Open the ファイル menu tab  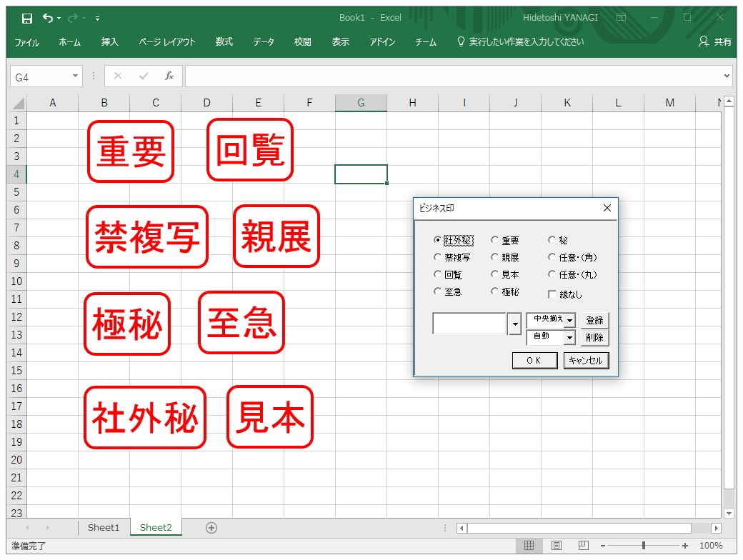[26, 42]
